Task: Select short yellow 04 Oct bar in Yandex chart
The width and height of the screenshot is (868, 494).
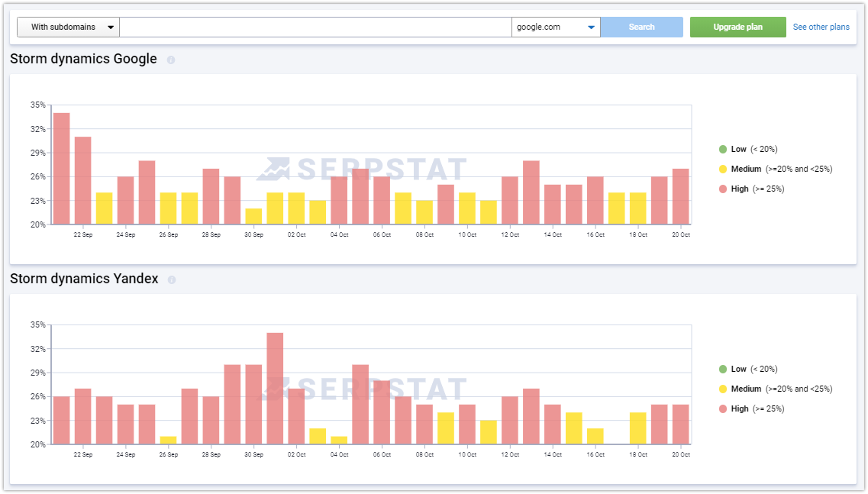Action: 339,441
